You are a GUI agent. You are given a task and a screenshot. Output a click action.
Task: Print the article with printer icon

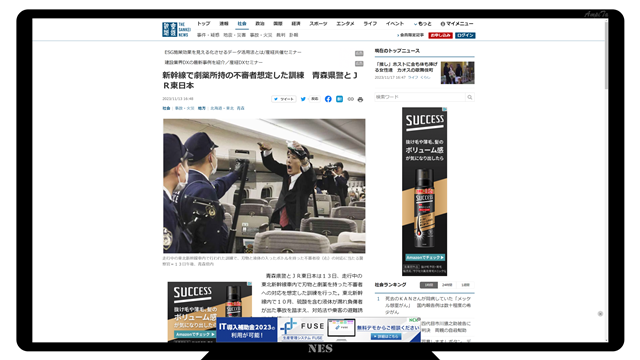360,99
